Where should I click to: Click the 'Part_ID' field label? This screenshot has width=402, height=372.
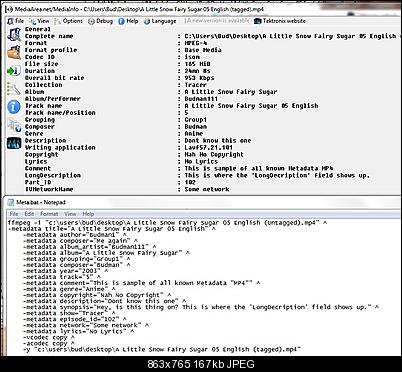point(38,182)
